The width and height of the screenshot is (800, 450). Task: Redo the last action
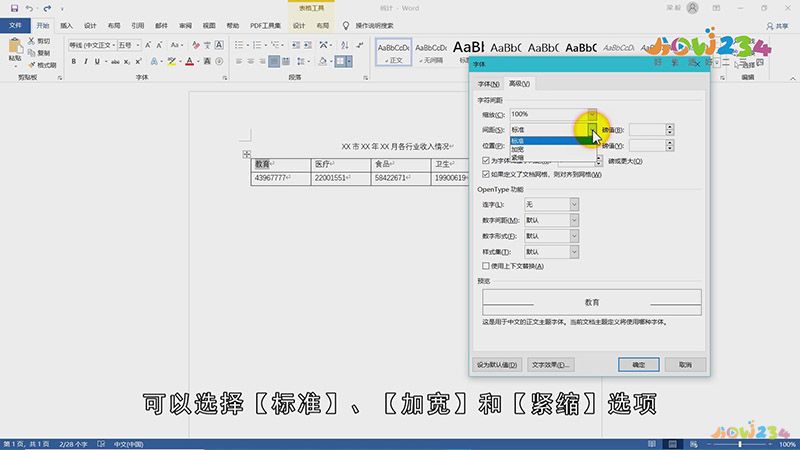tap(47, 8)
